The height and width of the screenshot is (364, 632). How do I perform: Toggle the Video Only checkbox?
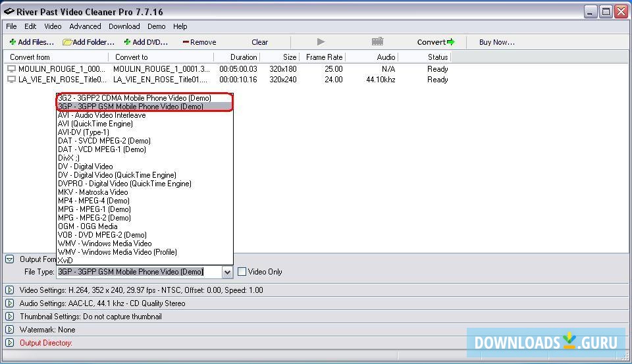tap(242, 272)
